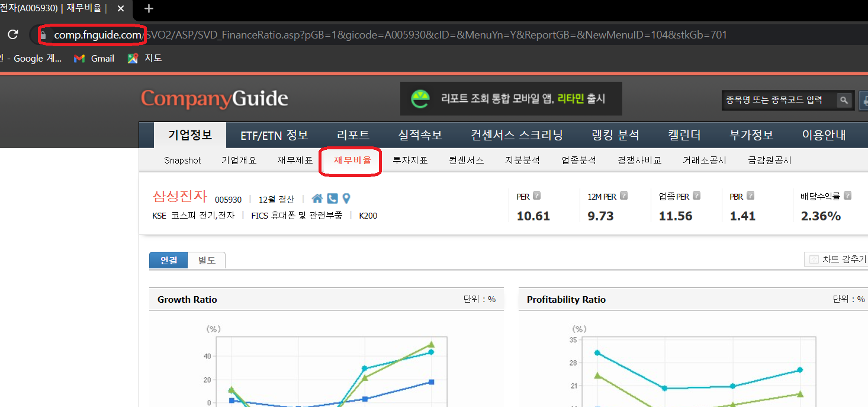Image resolution: width=868 pixels, height=407 pixels.
Task: Click the CompanyGuide logo
Action: pyautogui.click(x=214, y=98)
